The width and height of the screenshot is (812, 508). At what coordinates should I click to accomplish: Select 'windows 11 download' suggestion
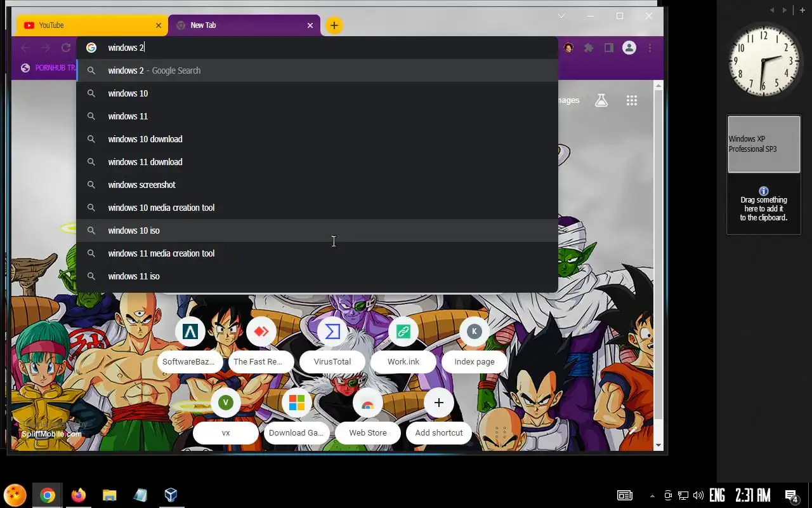[x=317, y=162]
